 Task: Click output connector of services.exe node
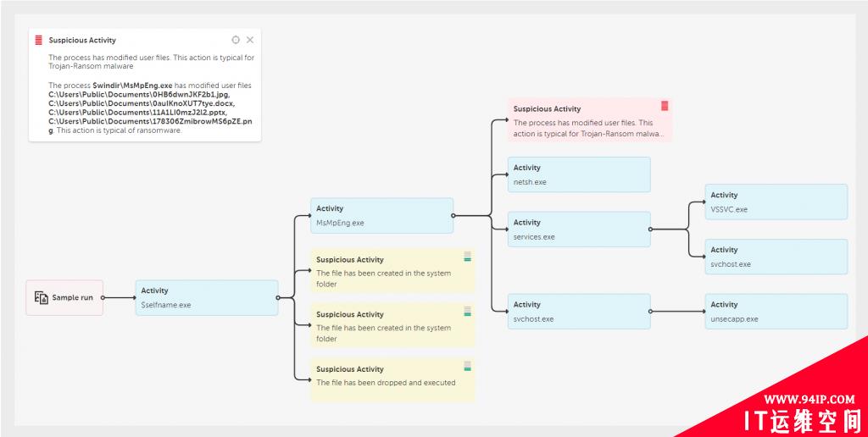coord(650,229)
